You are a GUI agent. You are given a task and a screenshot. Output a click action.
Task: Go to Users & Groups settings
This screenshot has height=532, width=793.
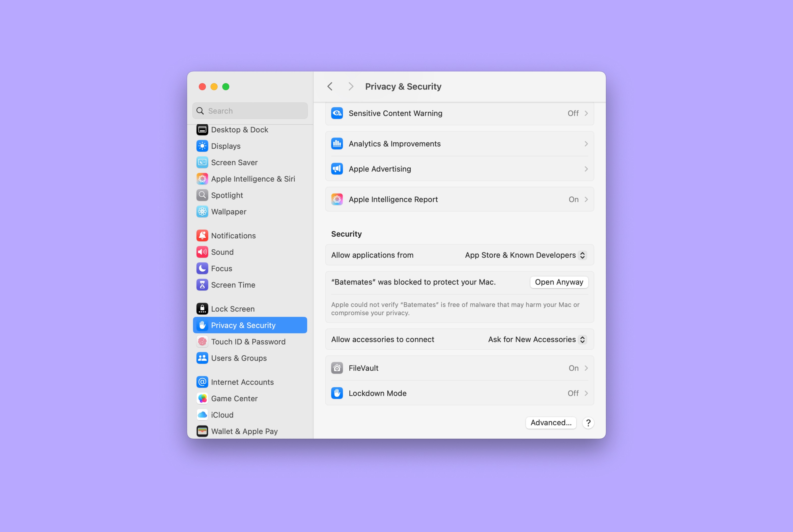239,358
